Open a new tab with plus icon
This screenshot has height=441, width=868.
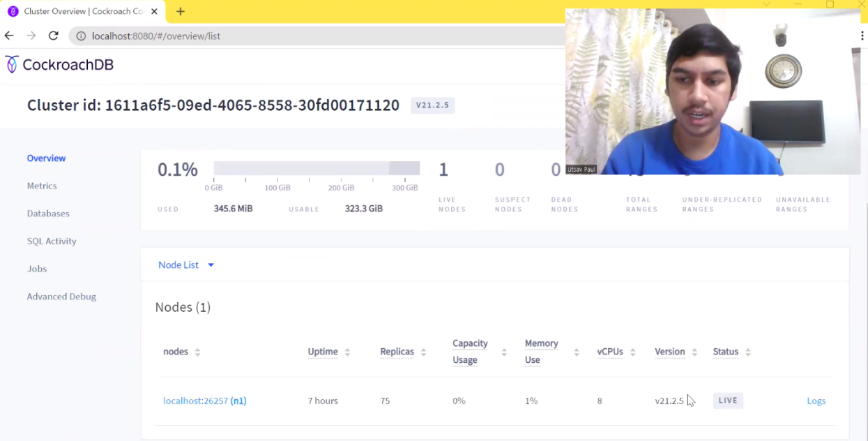coord(181,11)
